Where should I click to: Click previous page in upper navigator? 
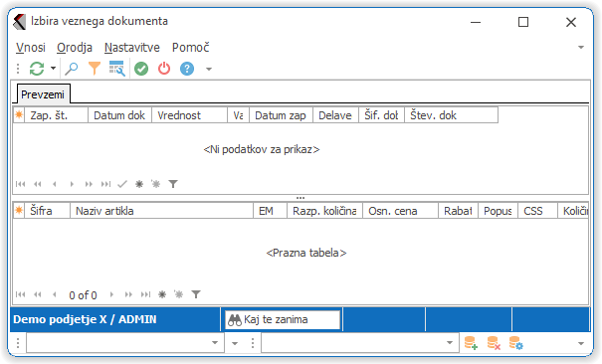pyautogui.click(x=38, y=184)
